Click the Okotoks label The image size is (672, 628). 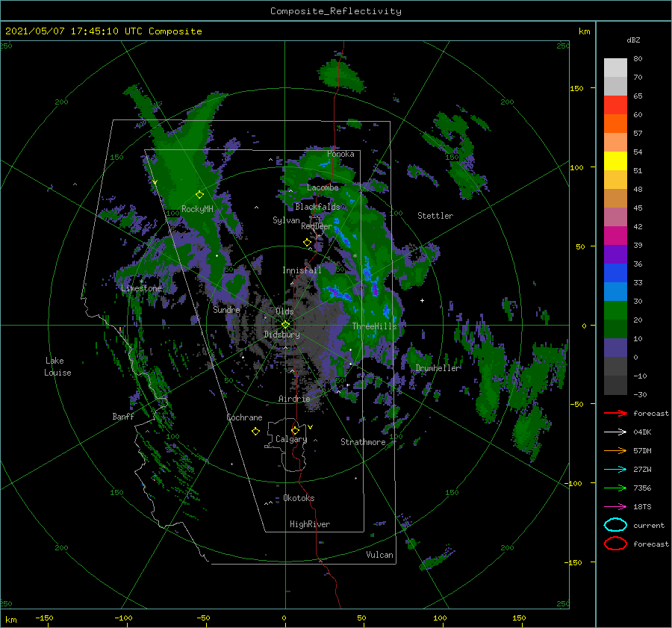(x=299, y=498)
